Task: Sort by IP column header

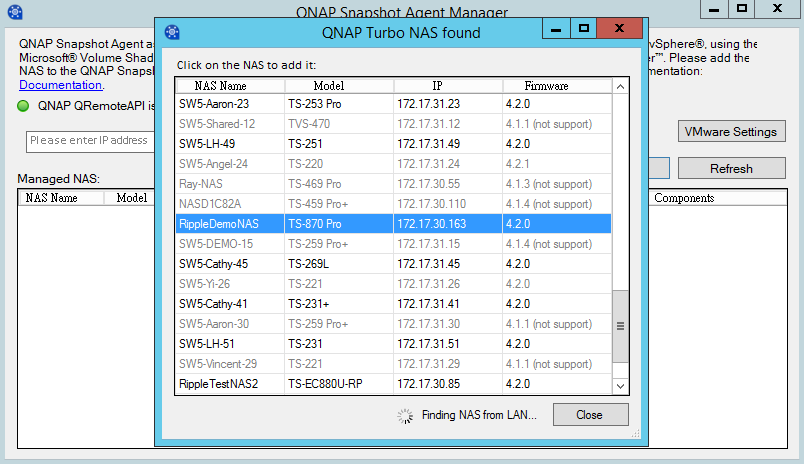Action: pos(448,86)
